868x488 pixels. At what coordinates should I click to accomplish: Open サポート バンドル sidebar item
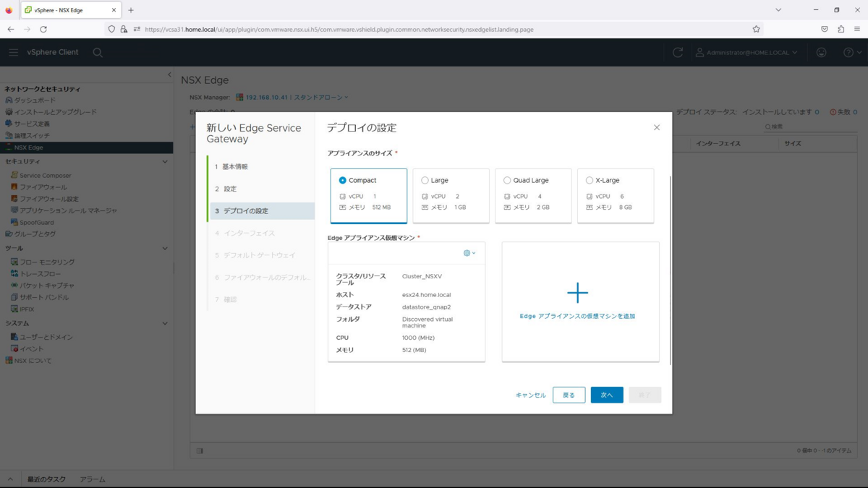[x=44, y=297]
